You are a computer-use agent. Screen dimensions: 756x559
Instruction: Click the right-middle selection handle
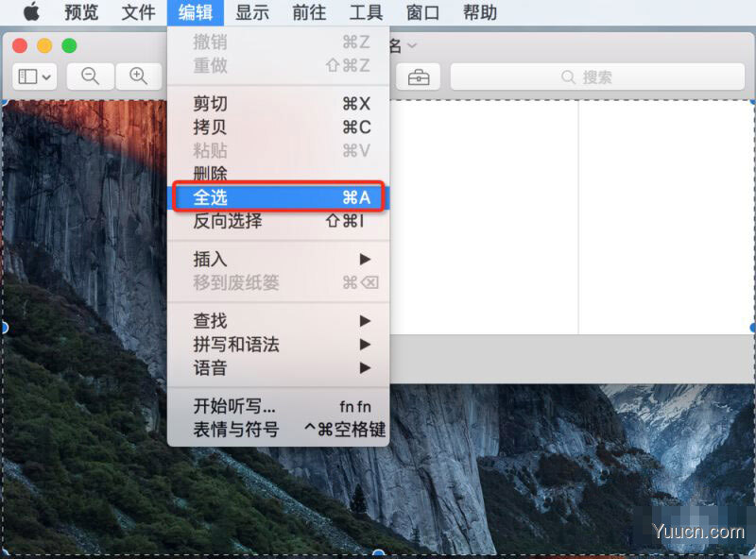pos(752,328)
